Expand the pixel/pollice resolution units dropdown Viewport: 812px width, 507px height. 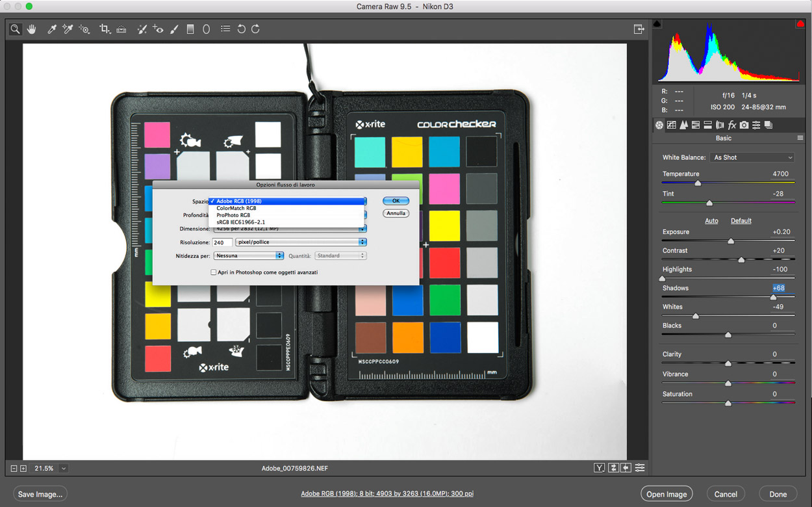[x=301, y=242]
